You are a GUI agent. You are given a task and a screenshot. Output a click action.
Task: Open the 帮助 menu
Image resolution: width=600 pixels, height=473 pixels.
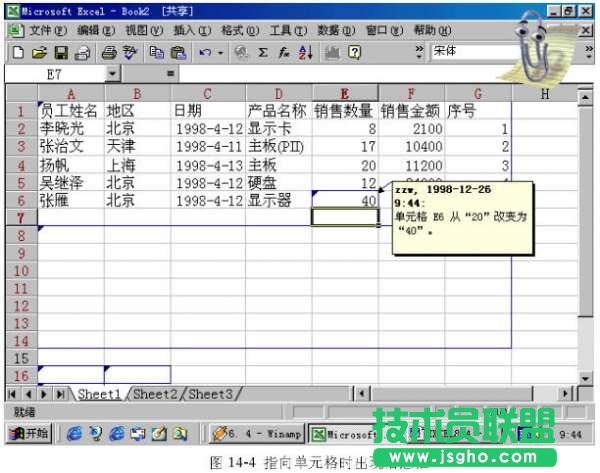coord(432,31)
